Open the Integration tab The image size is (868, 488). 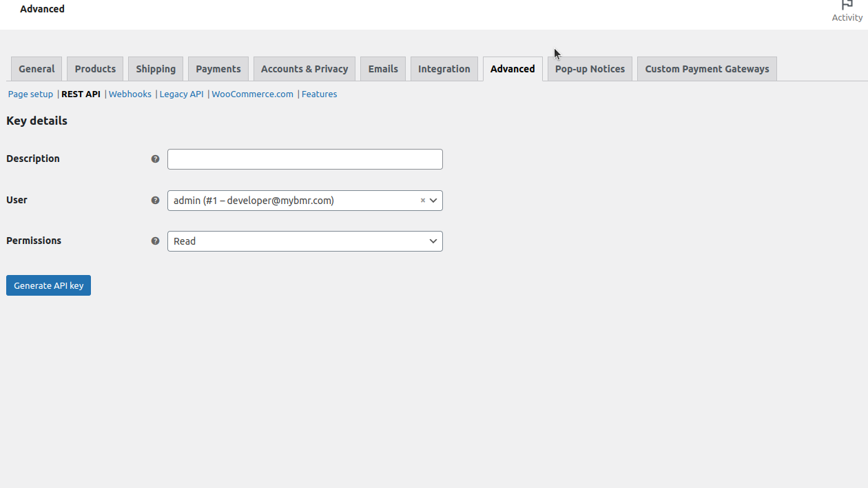click(444, 69)
